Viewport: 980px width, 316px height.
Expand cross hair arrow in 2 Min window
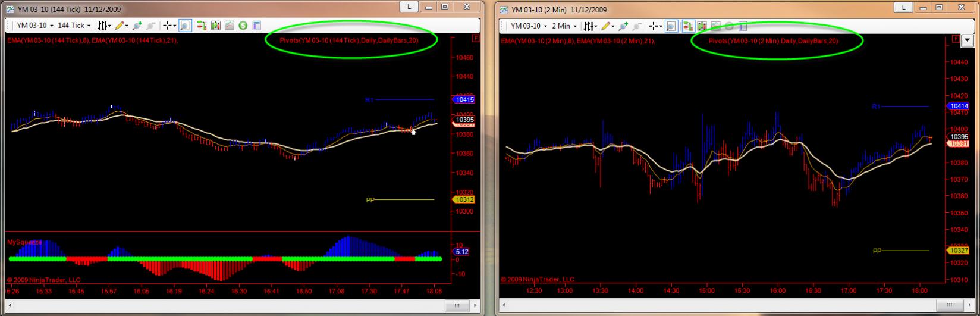(x=661, y=26)
